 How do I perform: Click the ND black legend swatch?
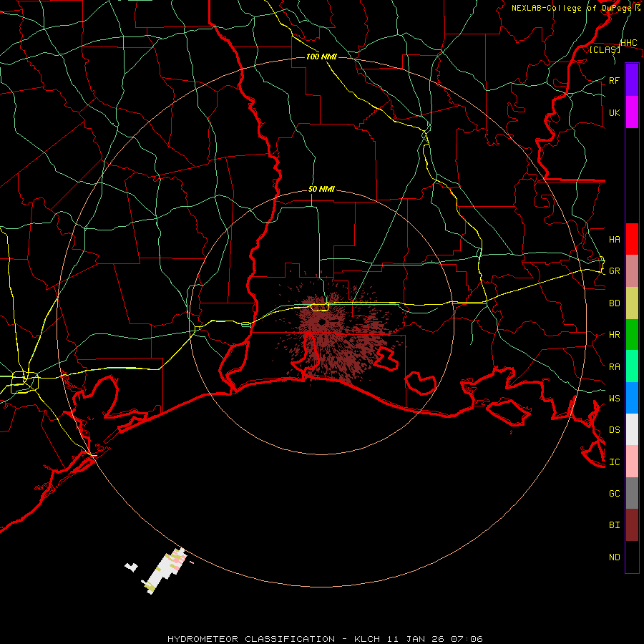pos(632,557)
